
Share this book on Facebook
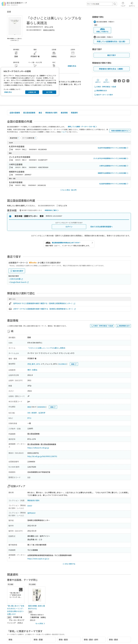tap(119, 81)
